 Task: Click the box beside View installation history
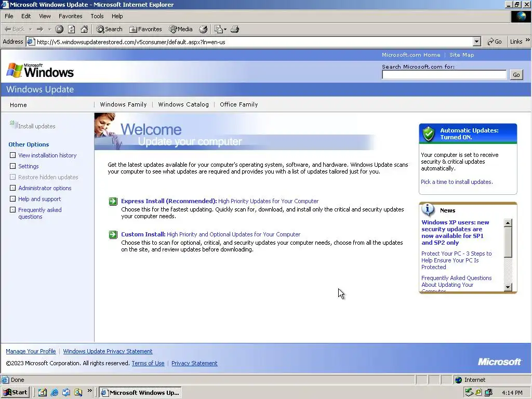coord(12,155)
